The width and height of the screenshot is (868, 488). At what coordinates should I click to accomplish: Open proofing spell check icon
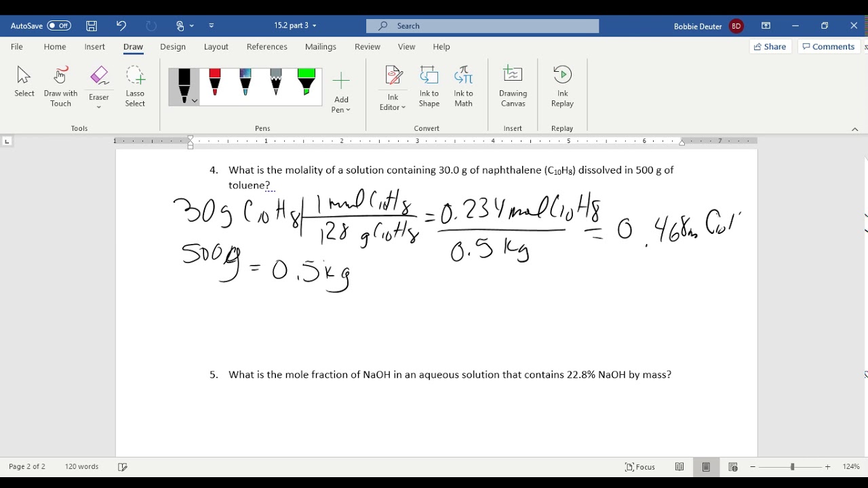coord(123,467)
